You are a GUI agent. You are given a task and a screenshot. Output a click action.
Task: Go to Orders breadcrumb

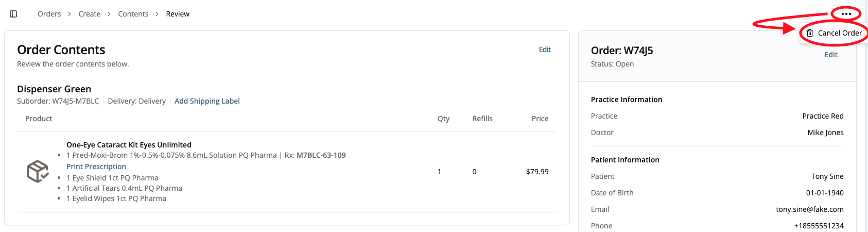coord(49,14)
